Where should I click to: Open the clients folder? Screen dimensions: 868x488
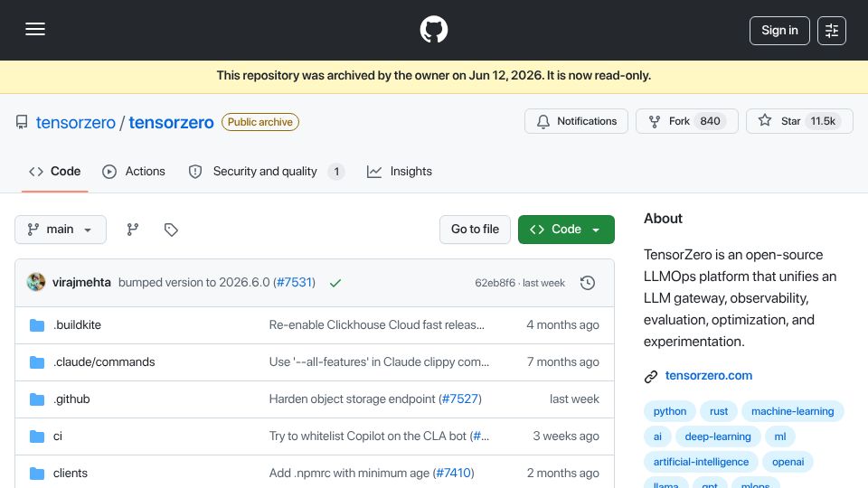71,473
